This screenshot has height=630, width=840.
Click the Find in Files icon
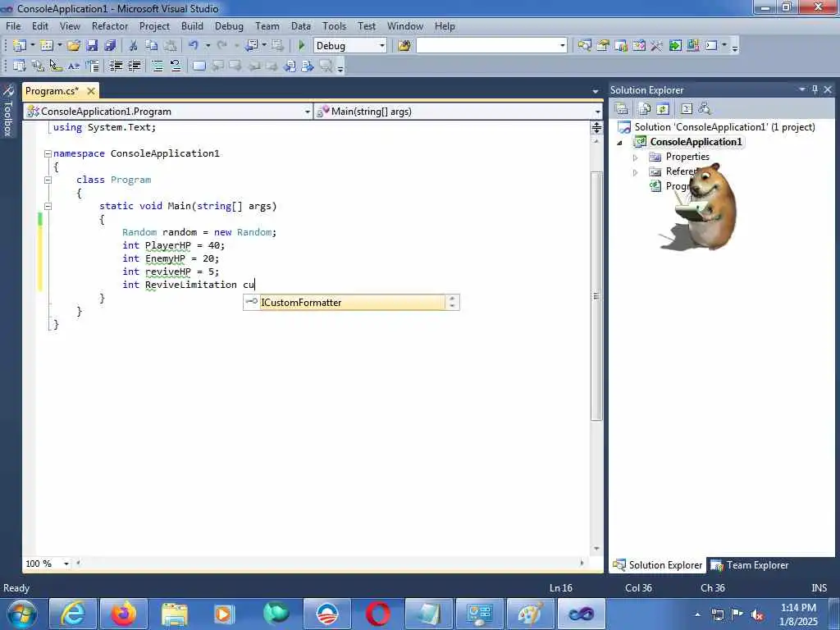click(x=404, y=46)
